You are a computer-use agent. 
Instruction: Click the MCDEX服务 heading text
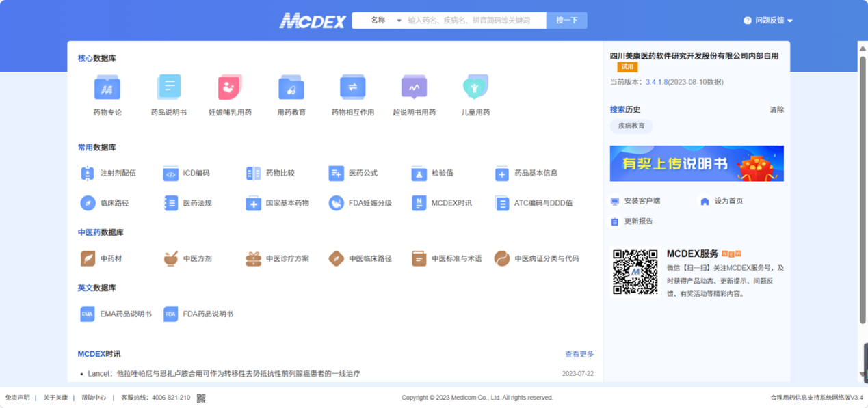pyautogui.click(x=692, y=254)
